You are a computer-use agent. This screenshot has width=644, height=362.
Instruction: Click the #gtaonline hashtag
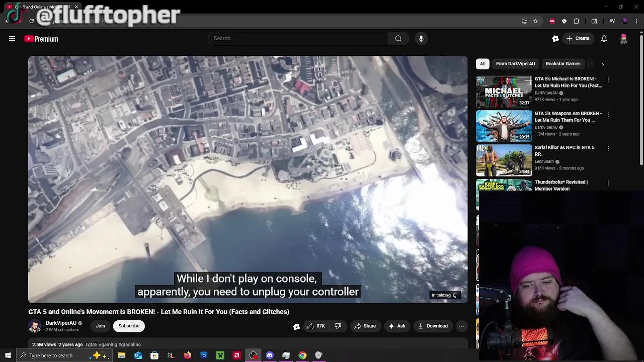pos(129,345)
